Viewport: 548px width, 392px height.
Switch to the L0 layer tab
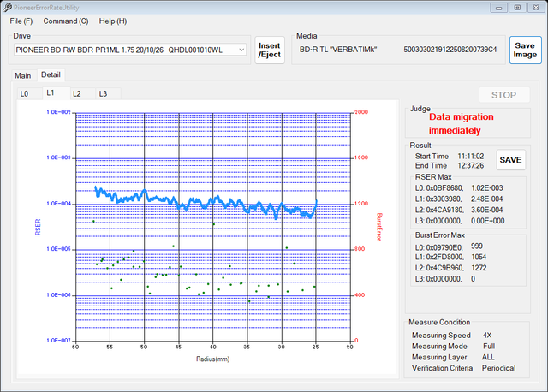click(x=24, y=94)
